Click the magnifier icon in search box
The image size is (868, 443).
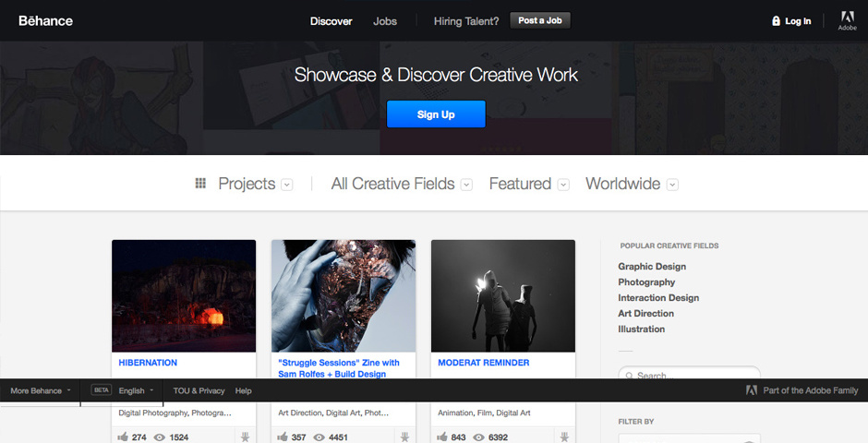[x=630, y=376]
